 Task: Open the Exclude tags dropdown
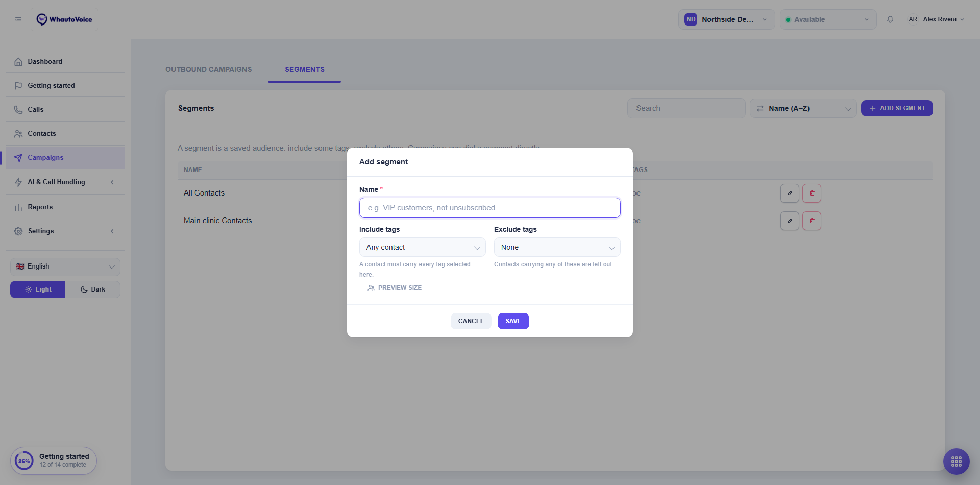pos(557,247)
